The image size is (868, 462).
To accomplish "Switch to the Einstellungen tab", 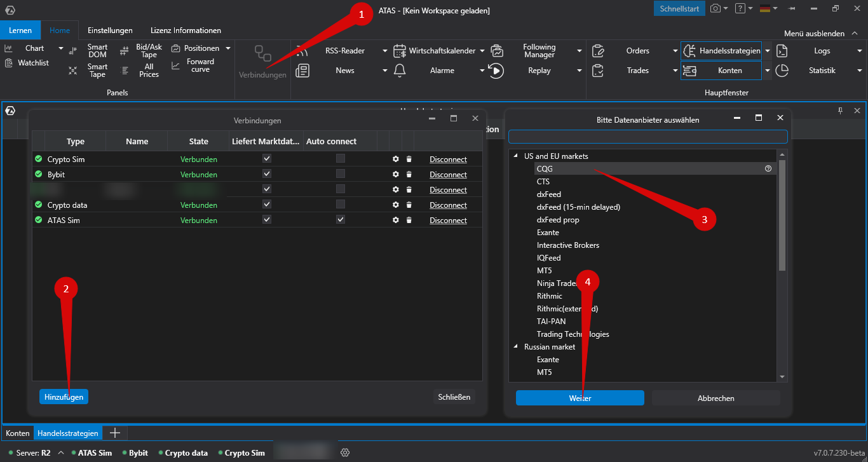I will click(x=110, y=31).
